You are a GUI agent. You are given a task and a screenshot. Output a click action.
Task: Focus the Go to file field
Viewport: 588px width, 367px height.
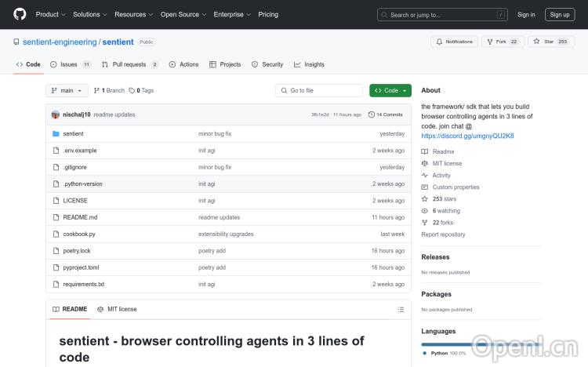coord(319,91)
